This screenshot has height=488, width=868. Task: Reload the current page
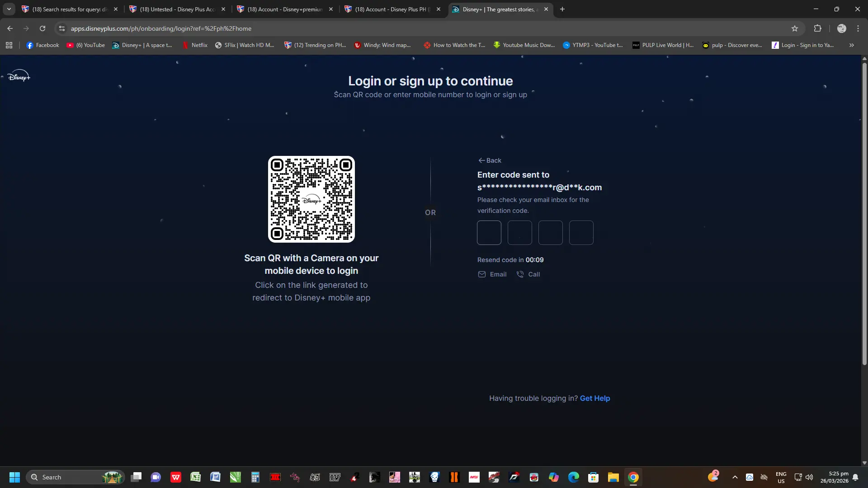pyautogui.click(x=42, y=28)
